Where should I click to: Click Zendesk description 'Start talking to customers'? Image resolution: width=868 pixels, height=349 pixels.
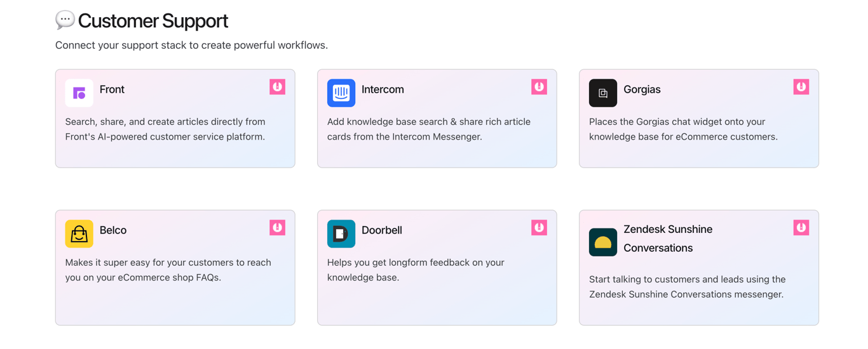pos(688,287)
